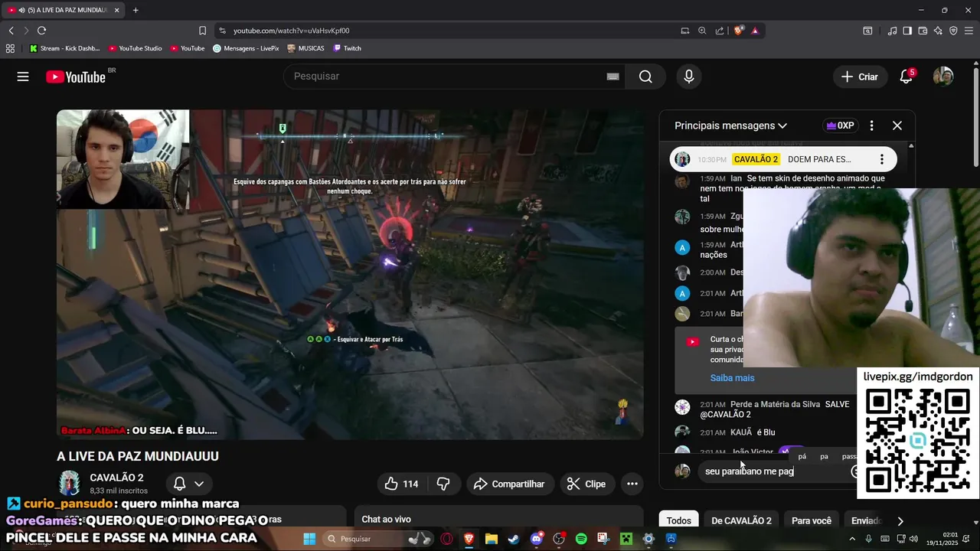Reload the current page

click(x=41, y=31)
